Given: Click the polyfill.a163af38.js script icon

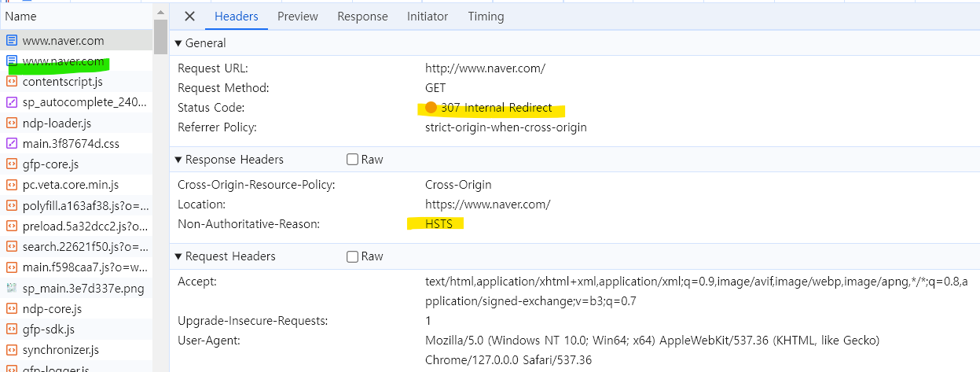Looking at the screenshot, I should pyautogui.click(x=12, y=206).
